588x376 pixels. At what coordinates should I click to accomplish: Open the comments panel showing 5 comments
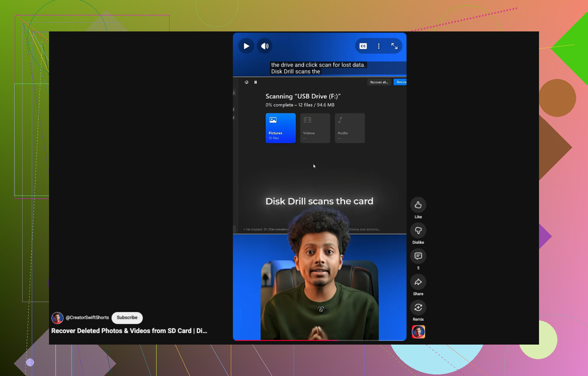418,256
